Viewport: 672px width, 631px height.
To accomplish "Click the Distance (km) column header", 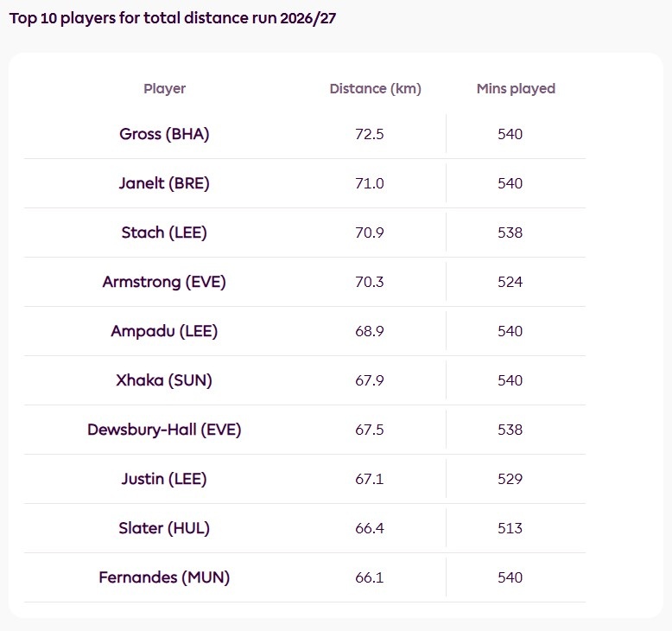I will pos(376,89).
